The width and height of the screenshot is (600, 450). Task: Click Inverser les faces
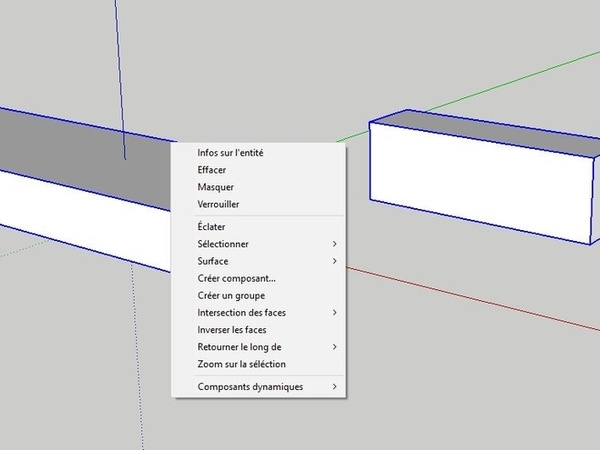[232, 330]
